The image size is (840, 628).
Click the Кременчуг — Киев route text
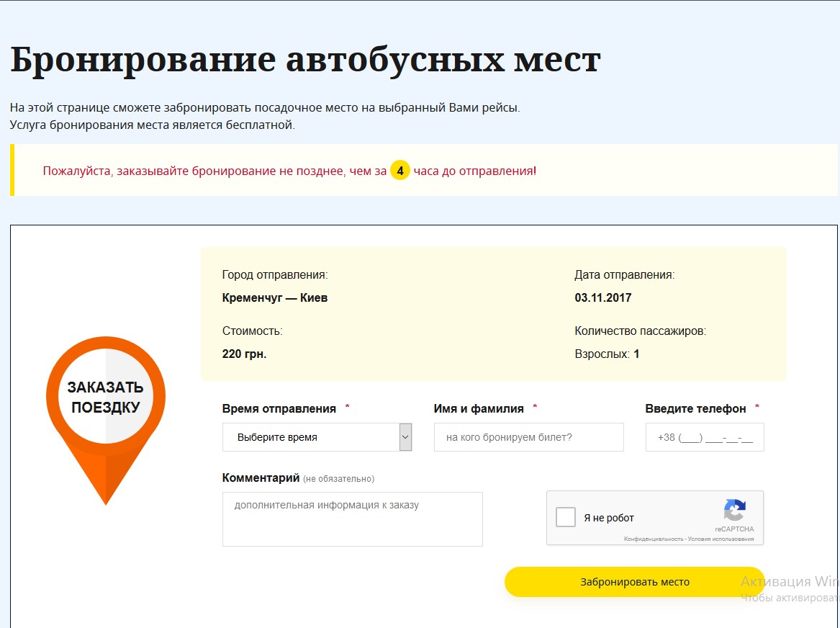pos(275,297)
